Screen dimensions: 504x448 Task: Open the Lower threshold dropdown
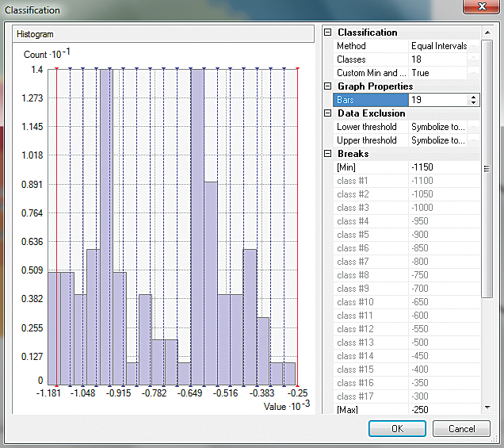473,127
